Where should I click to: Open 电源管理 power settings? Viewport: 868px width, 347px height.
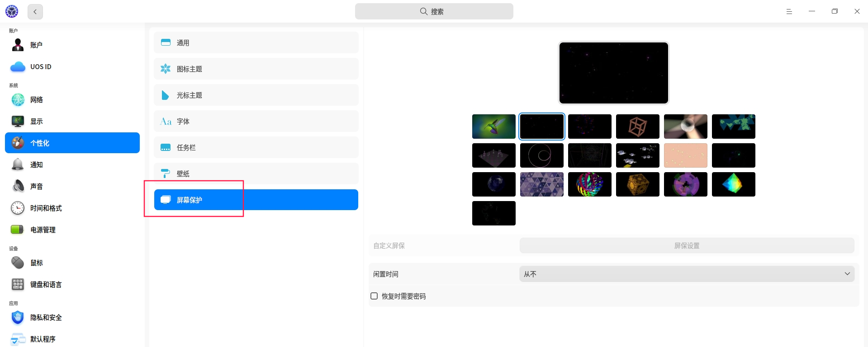(72, 230)
